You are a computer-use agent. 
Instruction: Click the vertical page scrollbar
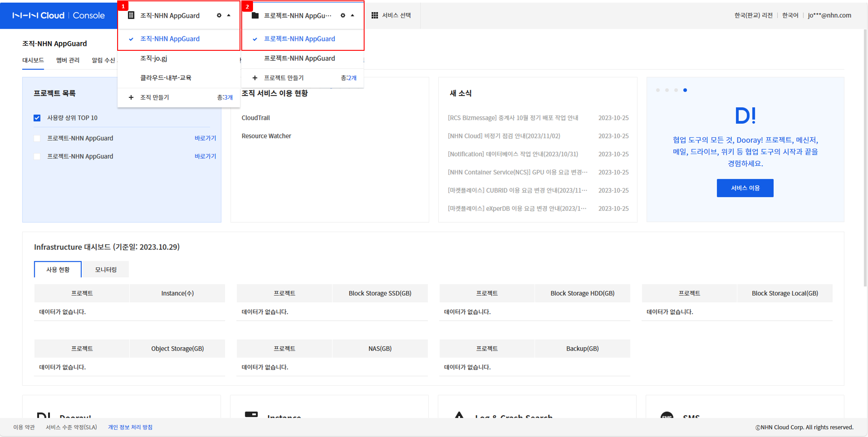tap(865, 158)
